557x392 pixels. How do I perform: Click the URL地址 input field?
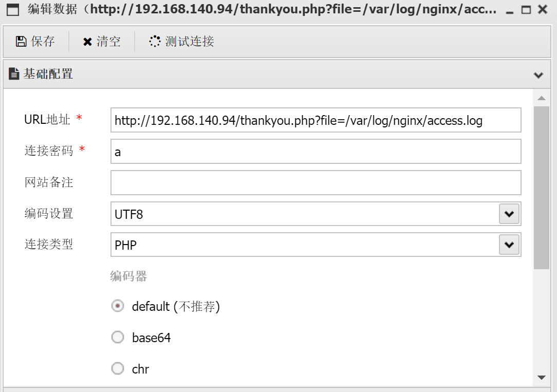(x=315, y=120)
